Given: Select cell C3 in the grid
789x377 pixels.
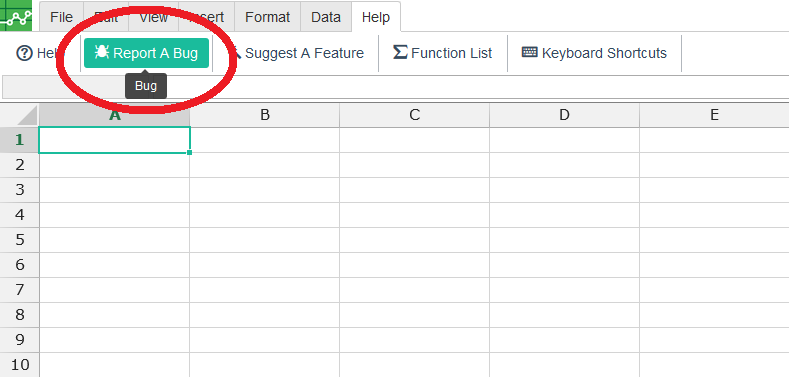Looking at the screenshot, I should point(415,190).
